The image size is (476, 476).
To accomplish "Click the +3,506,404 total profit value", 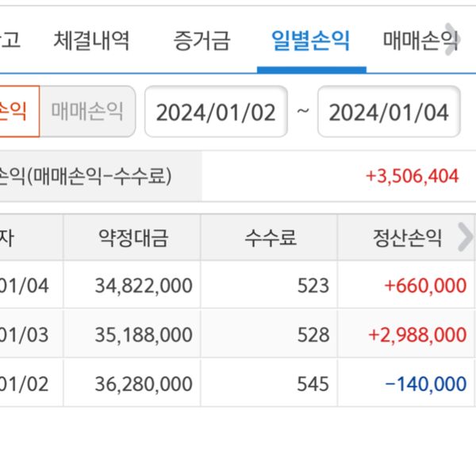I will 412,176.
